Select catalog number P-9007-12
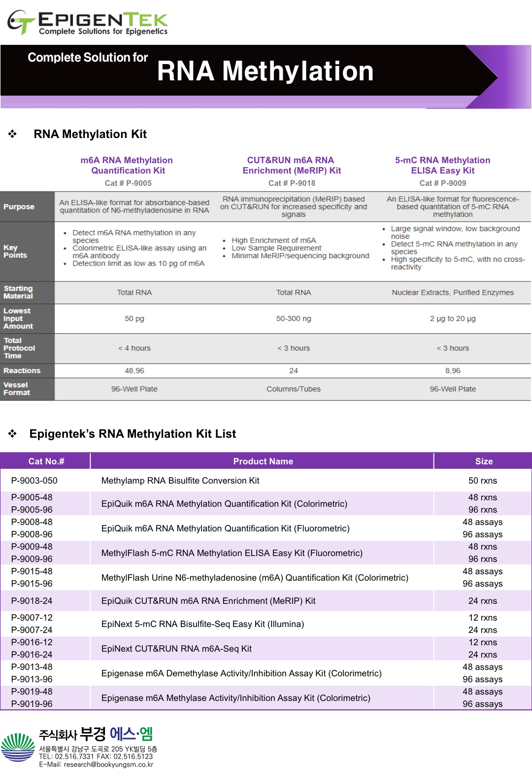This screenshot has height=769, width=532. (x=32, y=618)
